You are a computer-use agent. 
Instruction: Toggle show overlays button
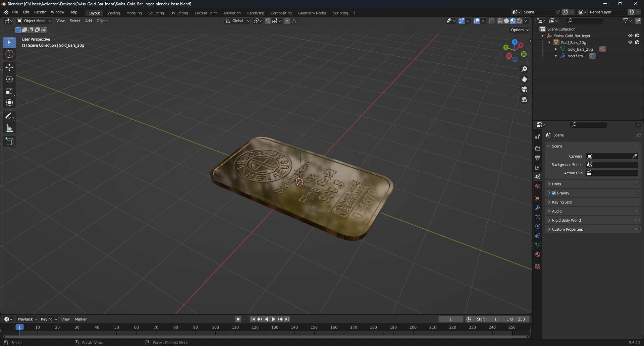pos(477,21)
